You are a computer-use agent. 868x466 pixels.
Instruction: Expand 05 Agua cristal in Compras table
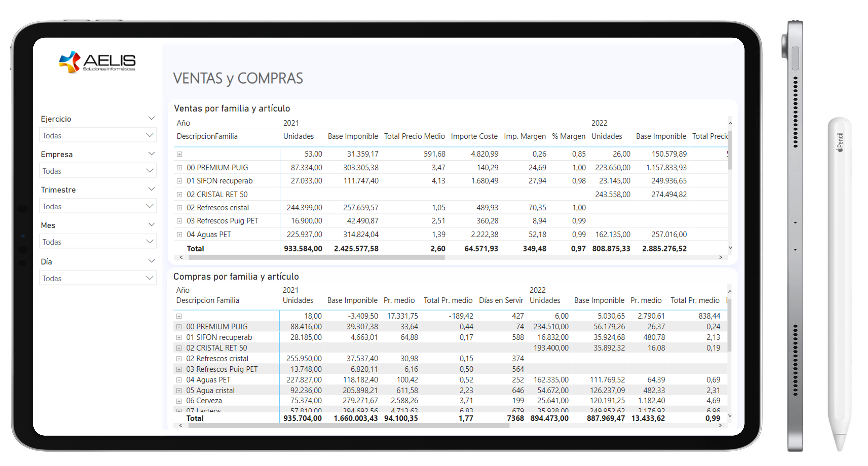[179, 391]
